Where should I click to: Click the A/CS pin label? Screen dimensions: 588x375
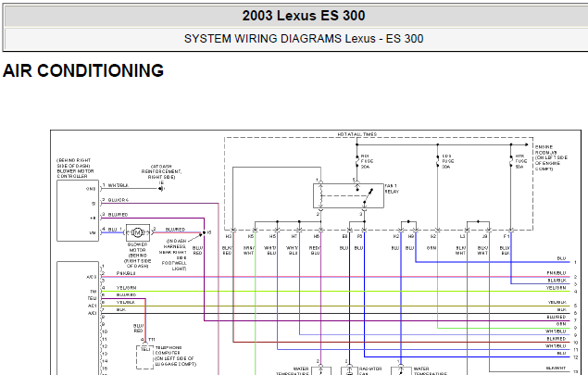tap(92, 277)
